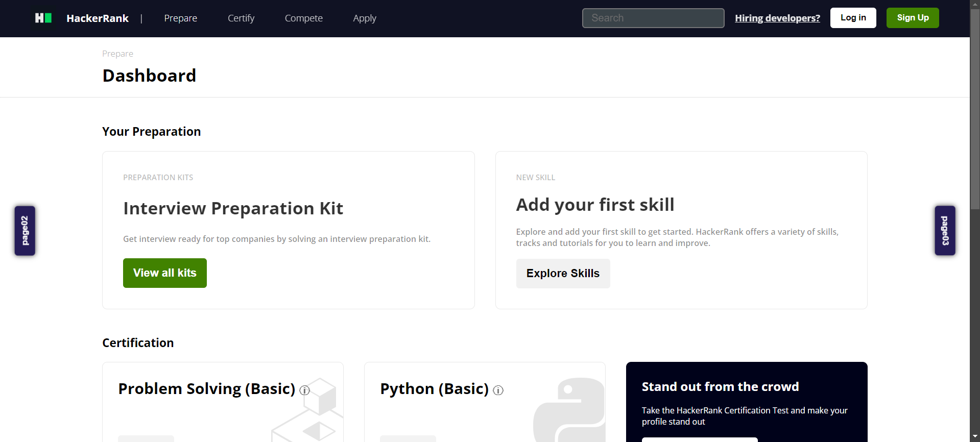Click the HackerRank logo icon
Image resolution: width=980 pixels, height=442 pixels.
43,18
